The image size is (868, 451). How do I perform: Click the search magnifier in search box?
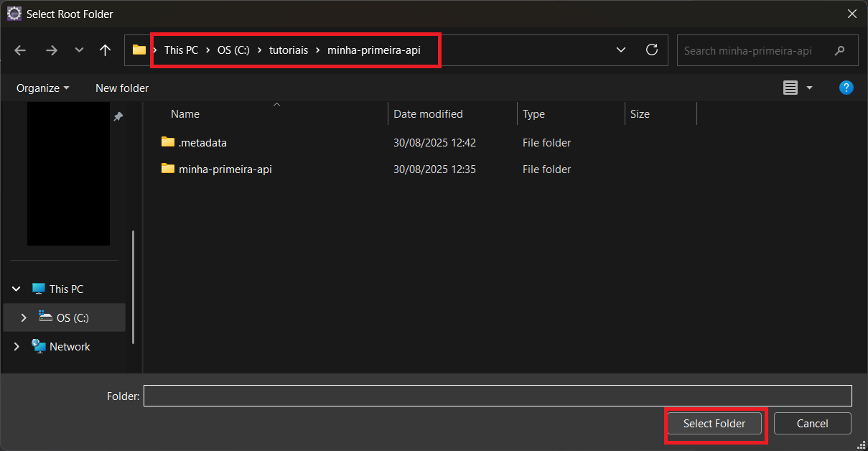pos(839,50)
